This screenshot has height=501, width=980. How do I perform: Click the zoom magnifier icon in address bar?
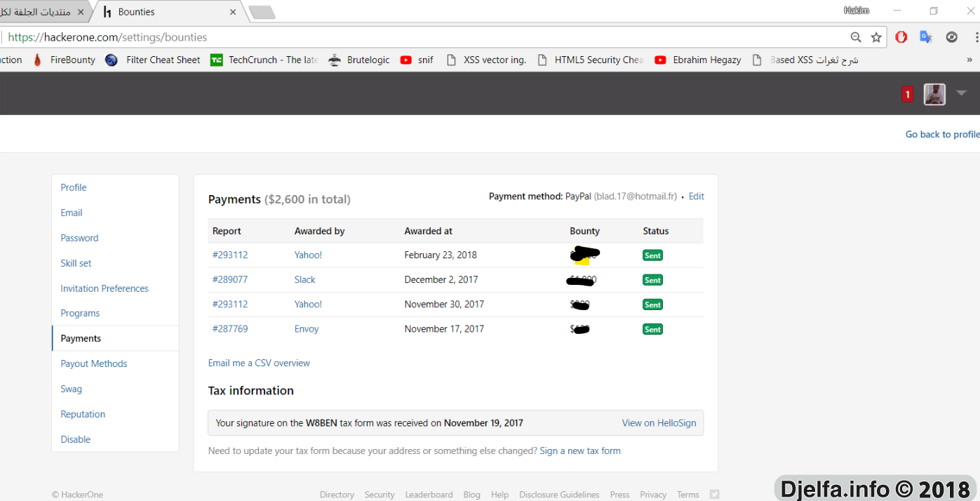point(856,37)
